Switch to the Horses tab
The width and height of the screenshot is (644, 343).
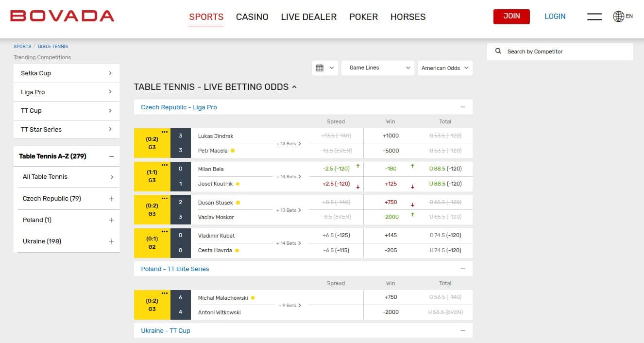tap(408, 17)
